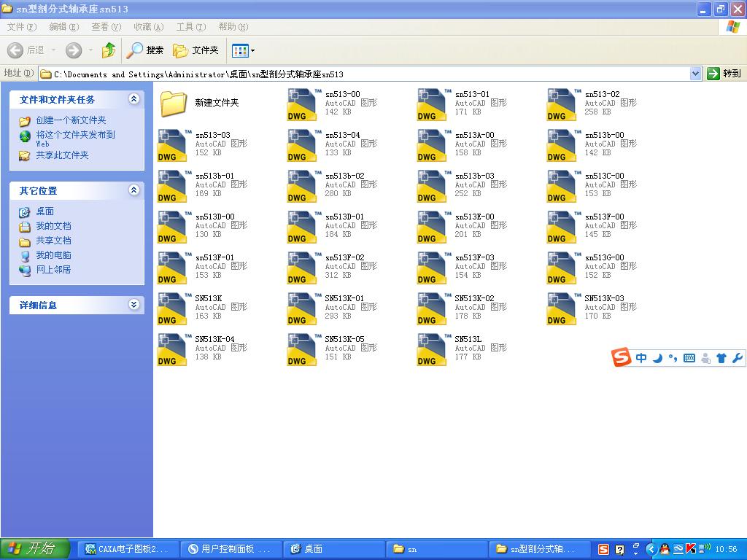The image size is (747, 560).
Task: Open the Search toolbar button
Action: coord(145,50)
